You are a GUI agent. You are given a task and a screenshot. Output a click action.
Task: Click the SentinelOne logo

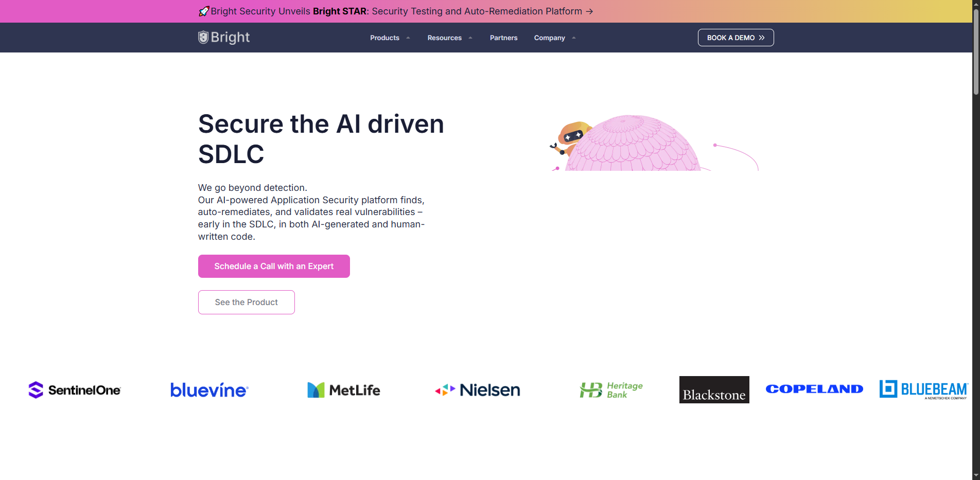pos(75,390)
